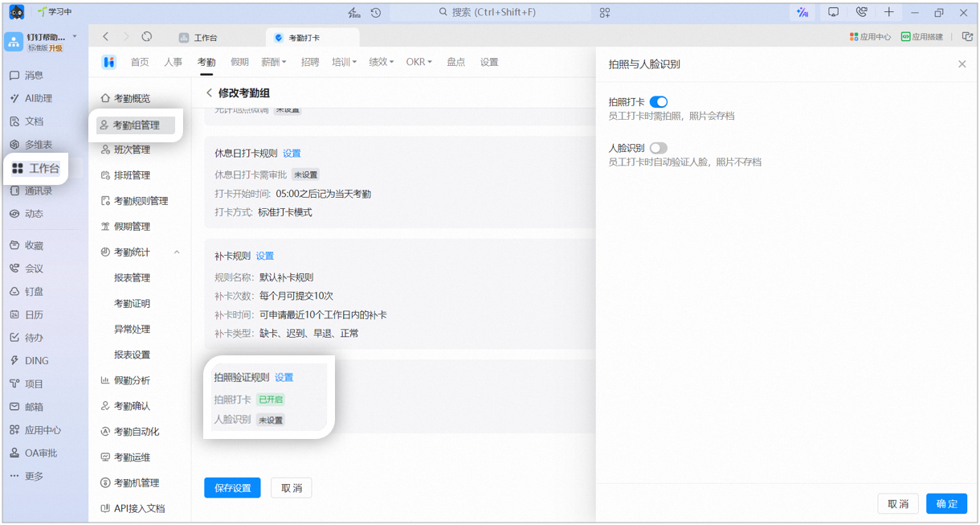Open the OKR dropdown menu
Screen dimensions: 980x525
click(419, 62)
